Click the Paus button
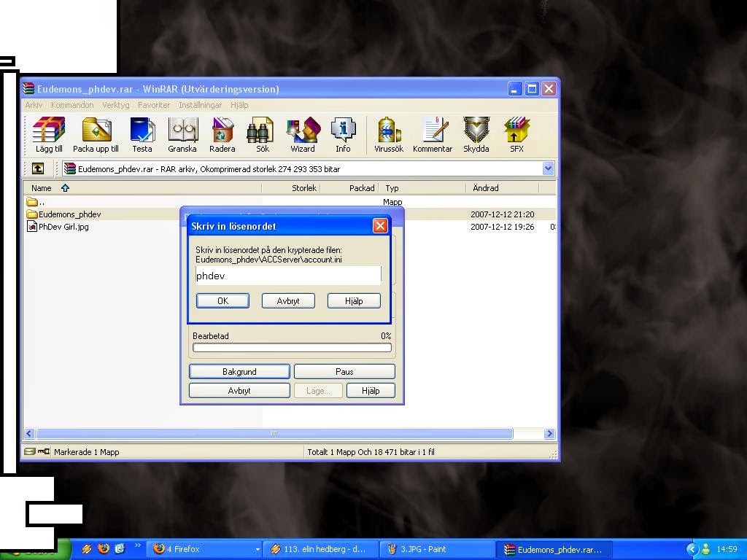Image resolution: width=747 pixels, height=560 pixels. tap(344, 371)
